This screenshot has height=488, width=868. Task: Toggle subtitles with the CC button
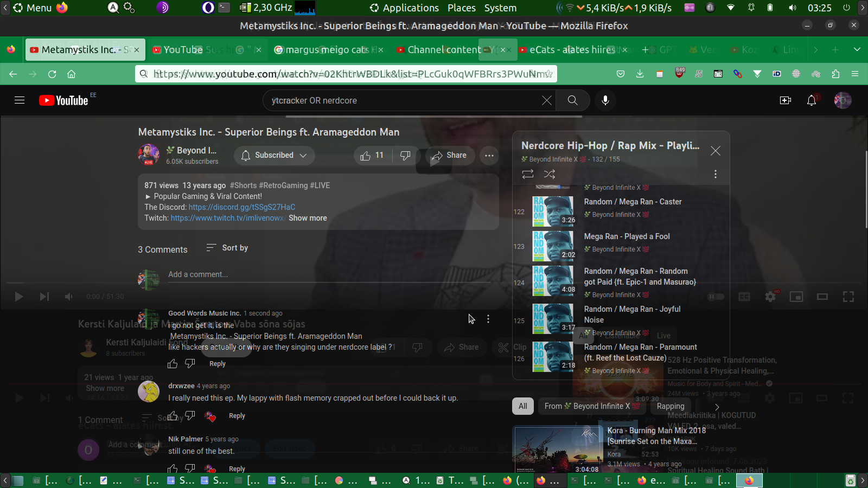(744, 297)
